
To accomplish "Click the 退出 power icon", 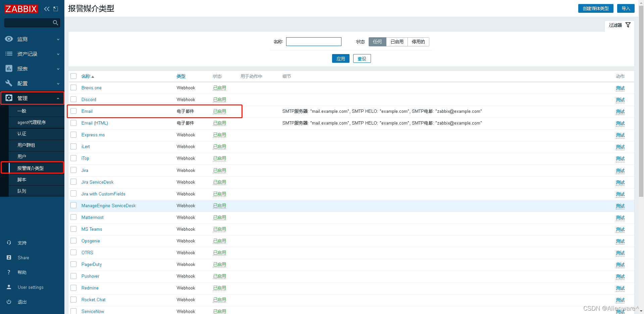I will pyautogui.click(x=9, y=302).
